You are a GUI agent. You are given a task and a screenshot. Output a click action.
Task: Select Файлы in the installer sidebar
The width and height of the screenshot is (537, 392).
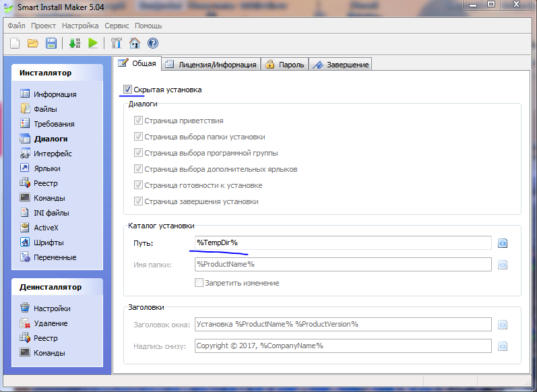[x=45, y=109]
